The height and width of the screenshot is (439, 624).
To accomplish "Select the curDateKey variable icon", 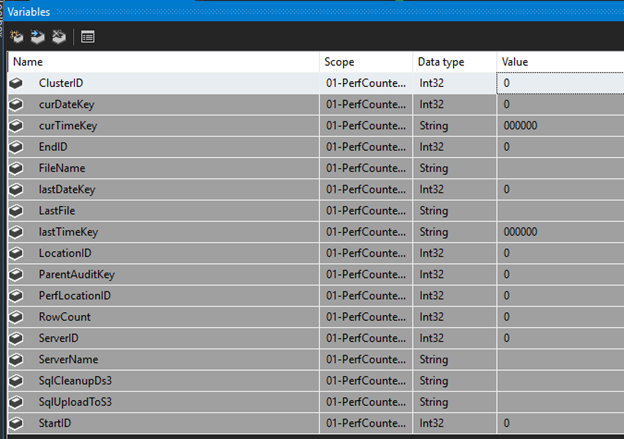I will (x=16, y=105).
